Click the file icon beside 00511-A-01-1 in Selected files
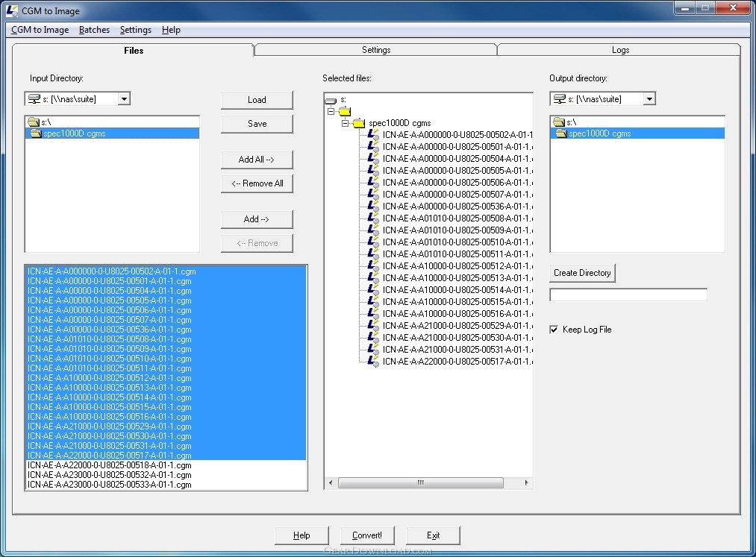This screenshot has width=756, height=557. click(373, 254)
